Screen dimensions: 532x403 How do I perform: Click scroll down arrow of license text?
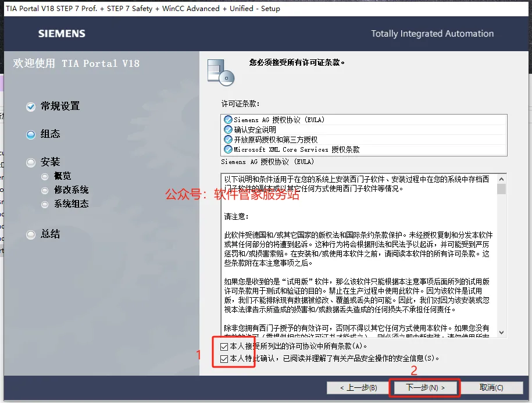point(501,333)
